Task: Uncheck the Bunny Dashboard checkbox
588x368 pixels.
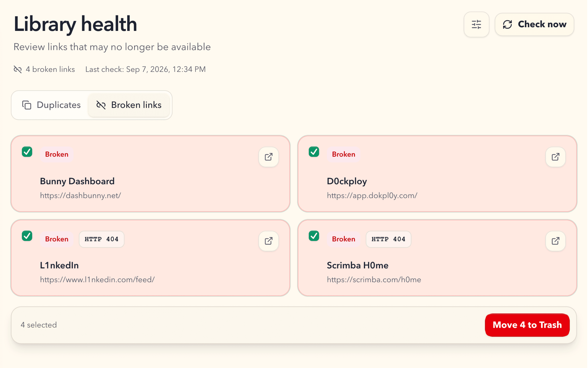Action: click(27, 152)
